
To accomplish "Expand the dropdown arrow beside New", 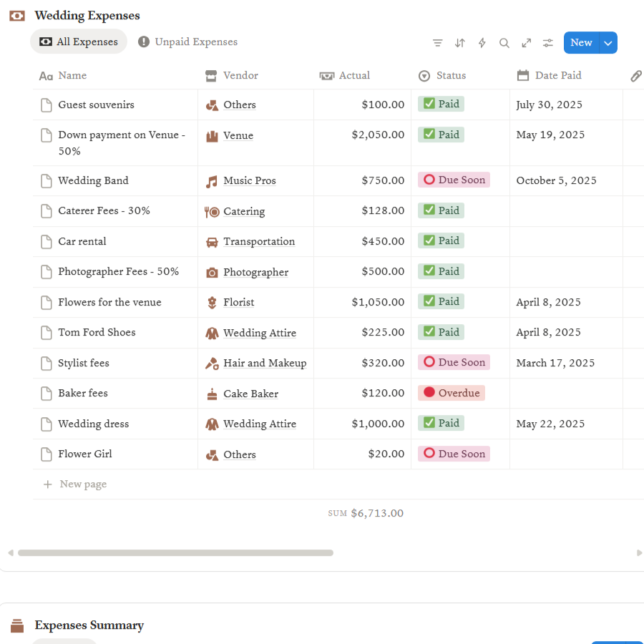I will [608, 43].
